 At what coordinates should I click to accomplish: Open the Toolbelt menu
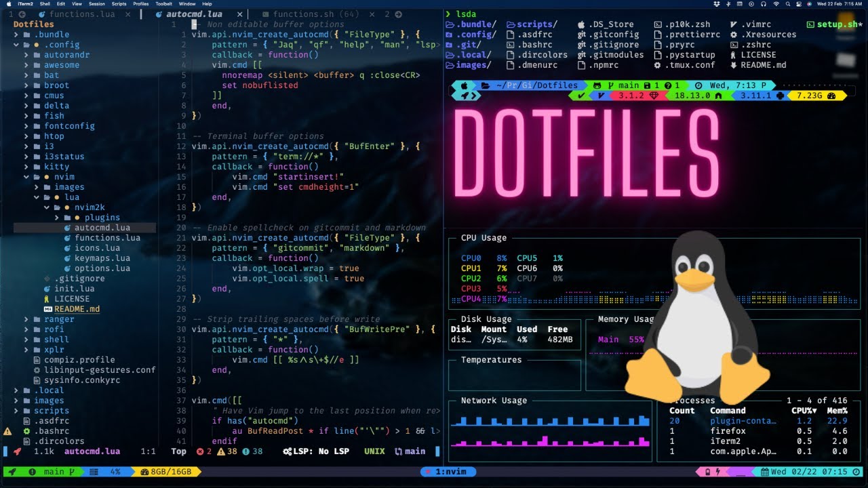click(163, 4)
